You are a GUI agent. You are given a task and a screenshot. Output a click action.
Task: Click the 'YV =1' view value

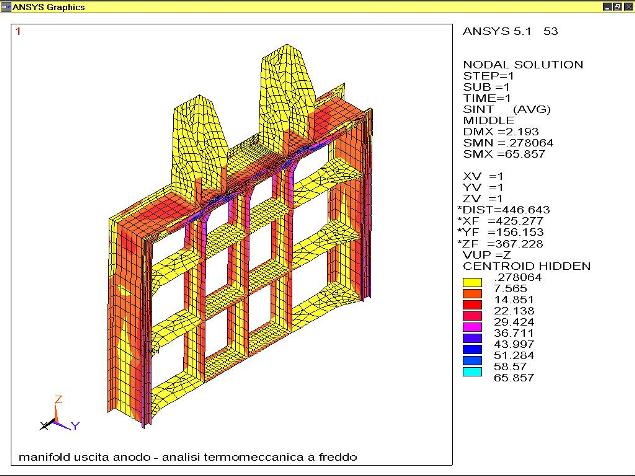point(483,188)
